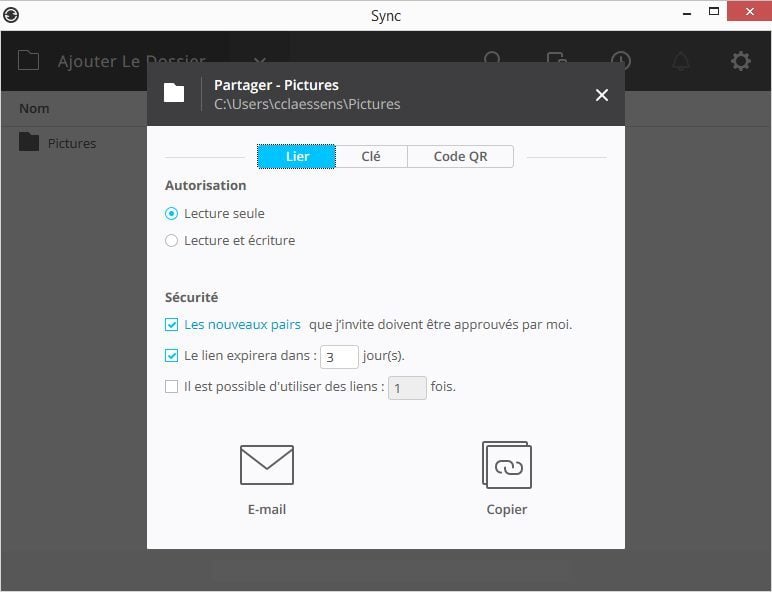Click the expiration days input field
Screen dimensions: 772x592
[x=339, y=356]
